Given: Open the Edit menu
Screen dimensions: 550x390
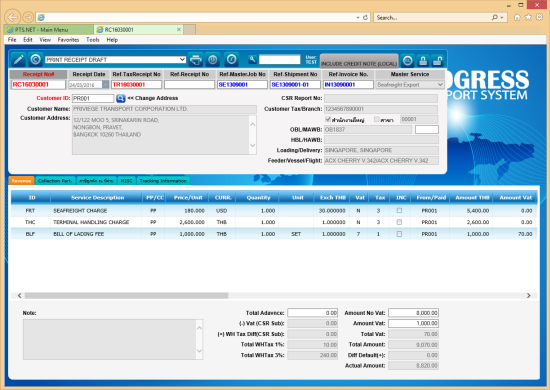Looking at the screenshot, I should click(x=28, y=40).
